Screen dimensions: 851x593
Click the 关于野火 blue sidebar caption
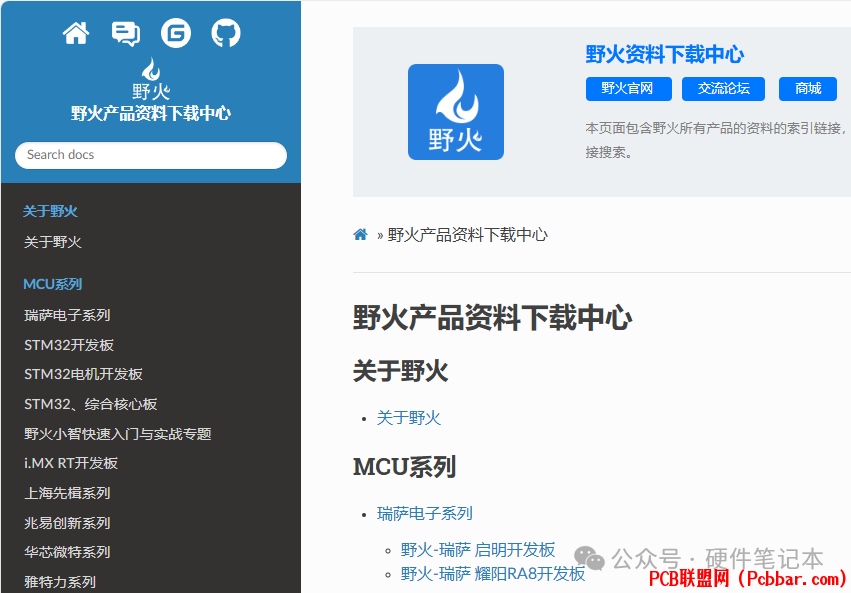(x=50, y=212)
